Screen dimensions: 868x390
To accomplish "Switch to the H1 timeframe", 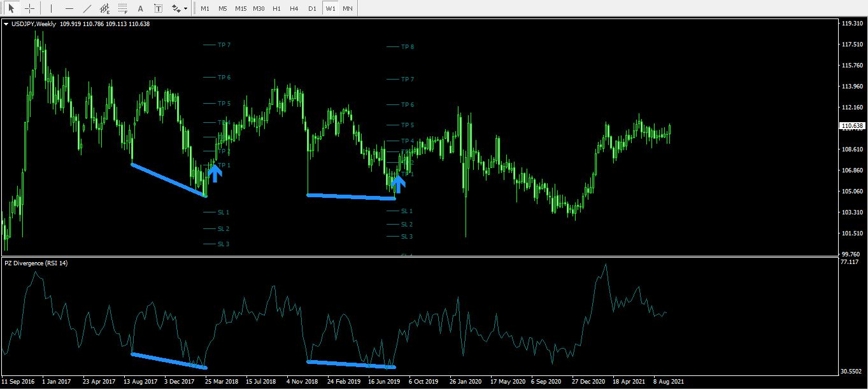I will coord(276,9).
